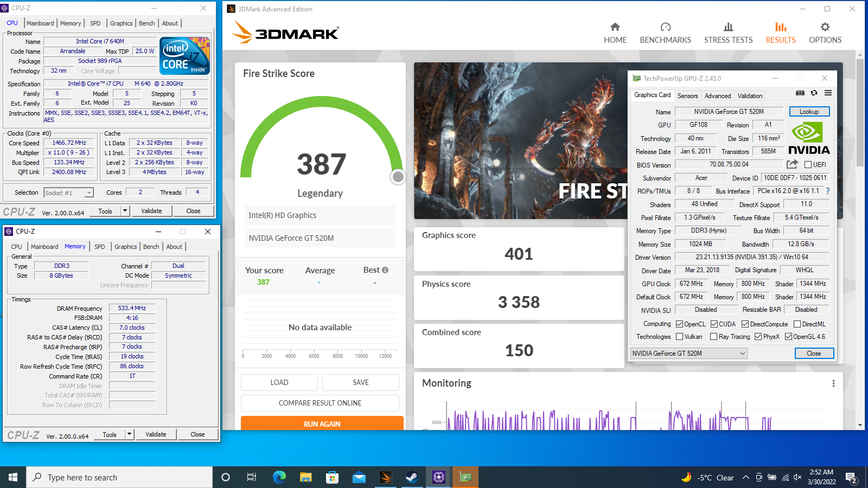Open Windows Start menu

(x=13, y=477)
